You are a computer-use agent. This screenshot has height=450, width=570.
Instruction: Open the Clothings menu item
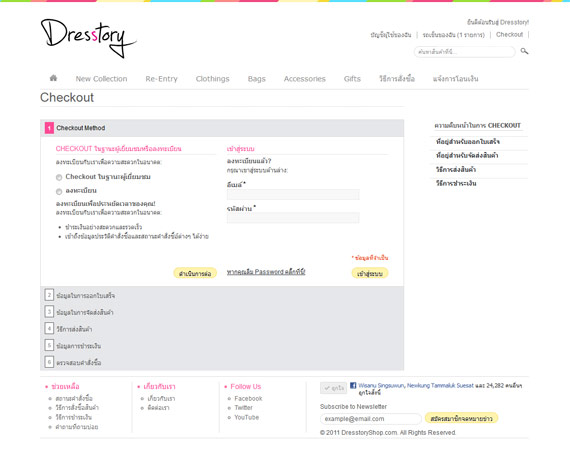[x=213, y=79]
